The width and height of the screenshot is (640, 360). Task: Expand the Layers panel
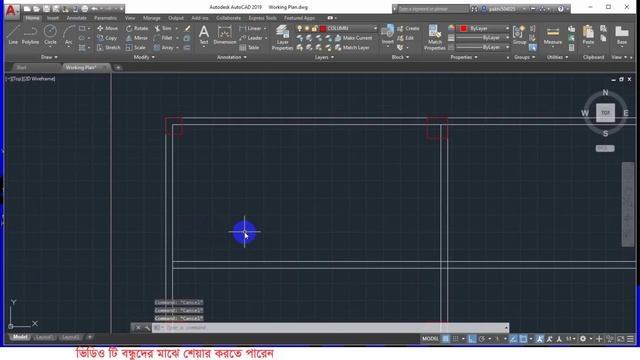tap(324, 57)
